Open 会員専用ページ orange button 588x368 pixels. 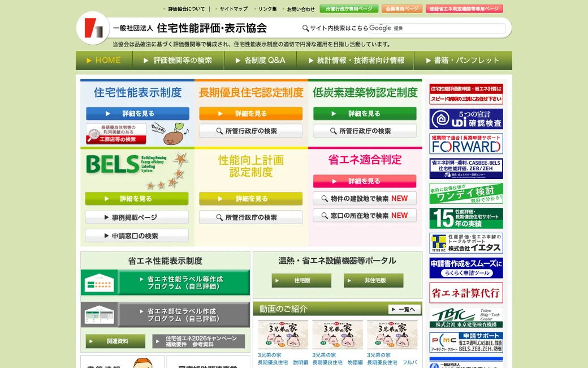tap(401, 8)
